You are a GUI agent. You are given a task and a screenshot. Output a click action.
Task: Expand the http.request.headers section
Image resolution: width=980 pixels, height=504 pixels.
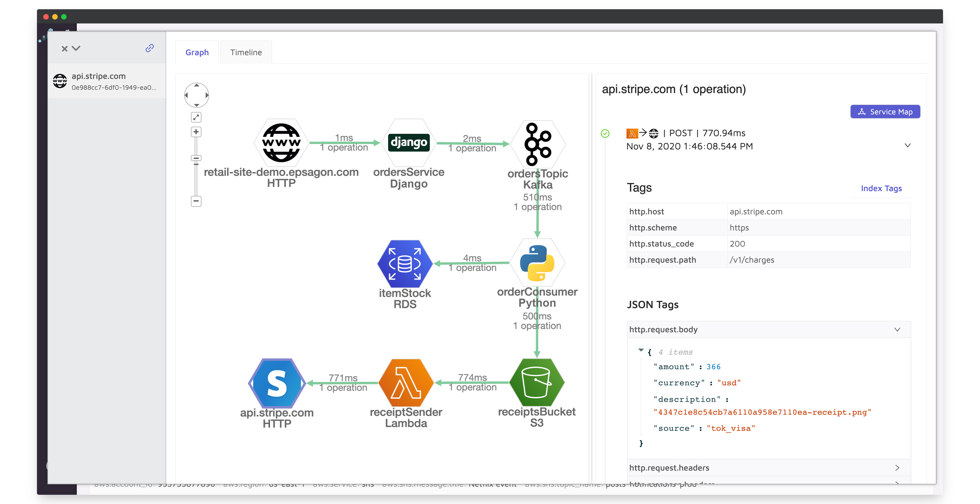897,468
